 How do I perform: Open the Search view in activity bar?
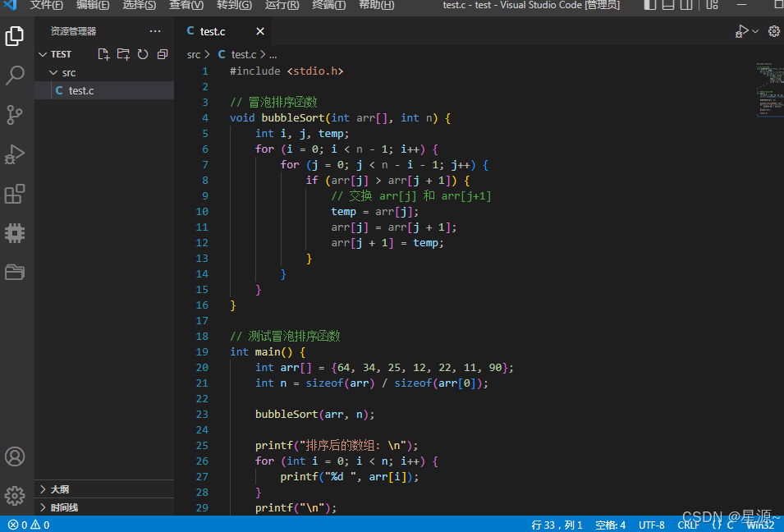[x=15, y=75]
